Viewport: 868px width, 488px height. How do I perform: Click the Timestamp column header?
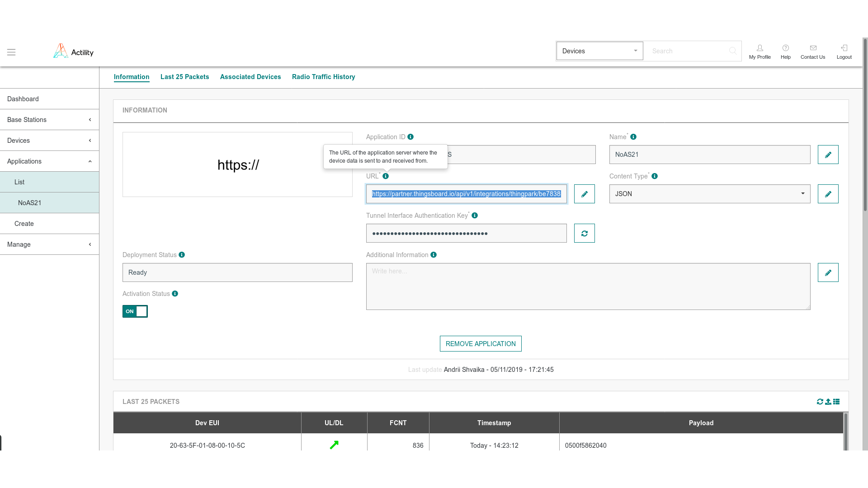point(494,423)
